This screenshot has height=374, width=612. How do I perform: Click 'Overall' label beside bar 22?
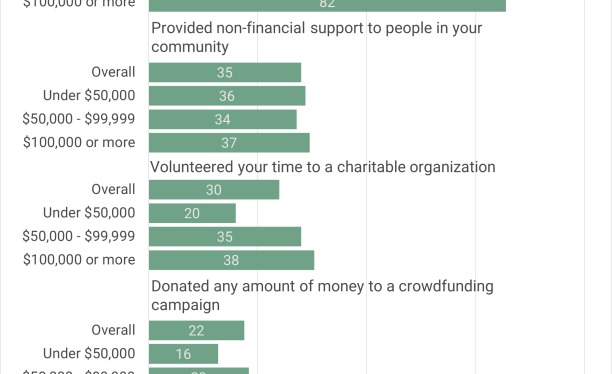113,330
